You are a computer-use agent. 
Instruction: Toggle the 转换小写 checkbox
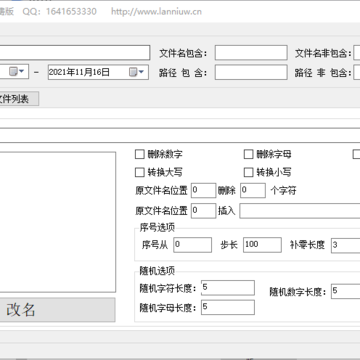[248, 172]
